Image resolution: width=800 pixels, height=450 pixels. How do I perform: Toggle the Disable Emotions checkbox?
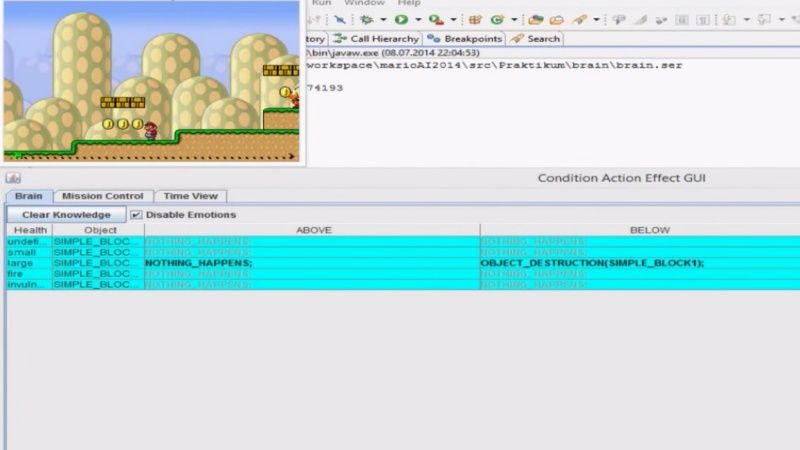(136, 215)
